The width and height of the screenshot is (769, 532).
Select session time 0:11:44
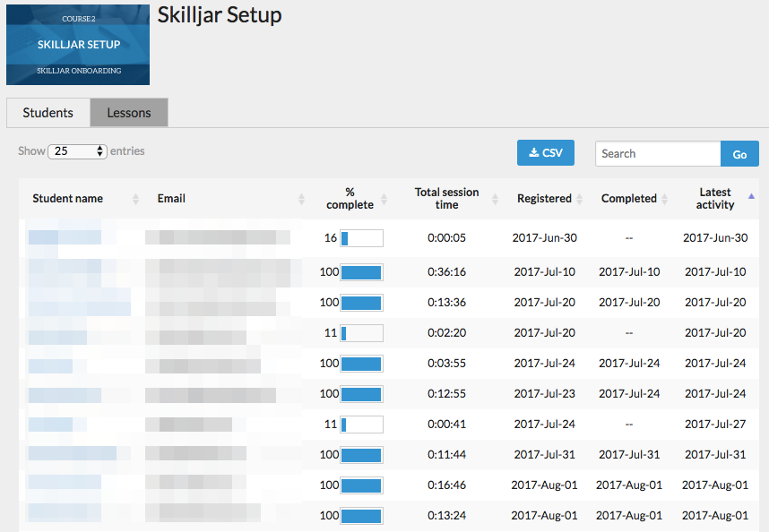tap(446, 454)
